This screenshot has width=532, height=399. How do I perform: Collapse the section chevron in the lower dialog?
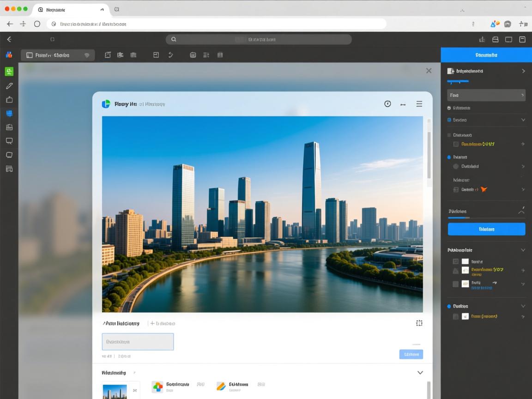pyautogui.click(x=420, y=373)
